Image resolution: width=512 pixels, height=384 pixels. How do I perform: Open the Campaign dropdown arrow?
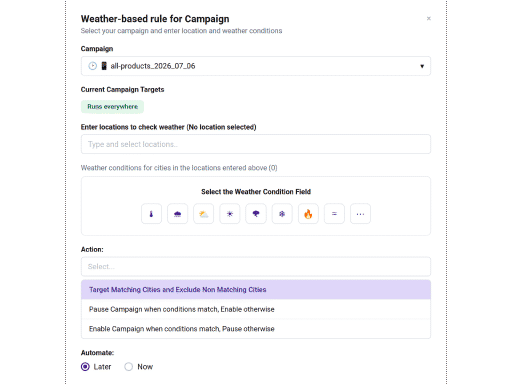[x=422, y=66]
